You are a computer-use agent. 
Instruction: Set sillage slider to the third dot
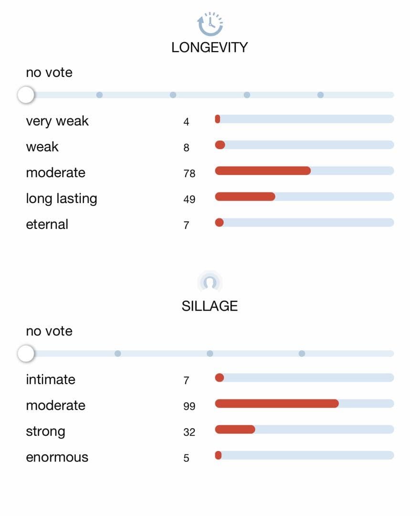[210, 354]
